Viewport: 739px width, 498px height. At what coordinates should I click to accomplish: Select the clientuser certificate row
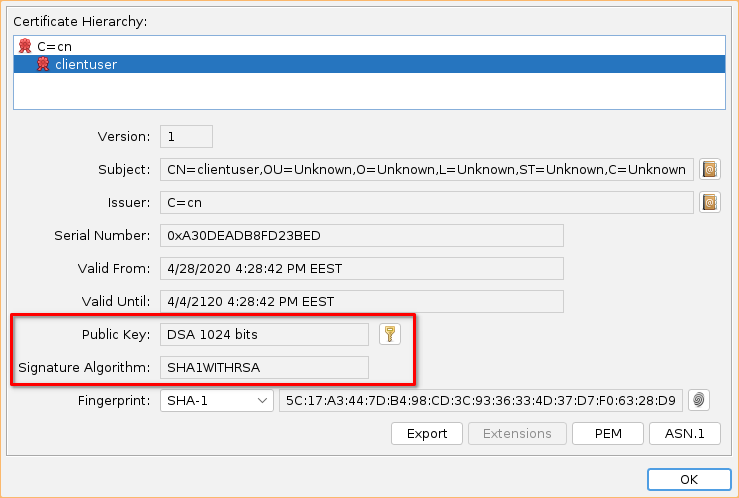(x=369, y=64)
